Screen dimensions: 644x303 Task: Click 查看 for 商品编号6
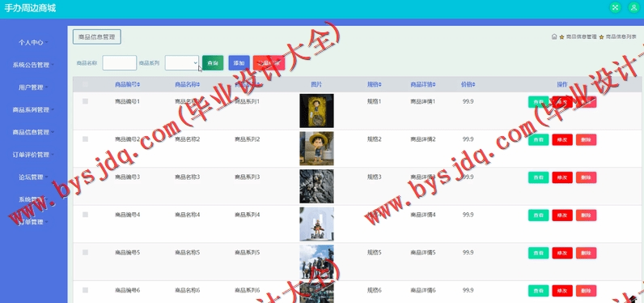539,291
